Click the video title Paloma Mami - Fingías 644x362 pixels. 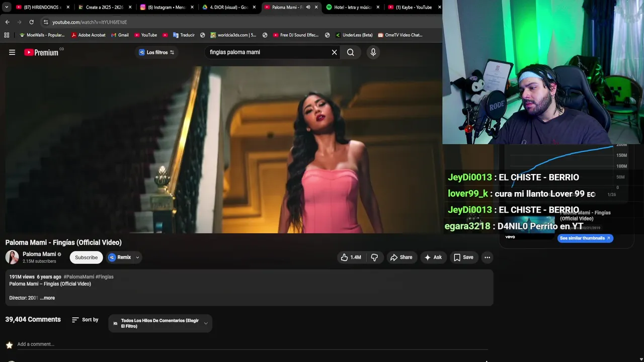pyautogui.click(x=63, y=242)
